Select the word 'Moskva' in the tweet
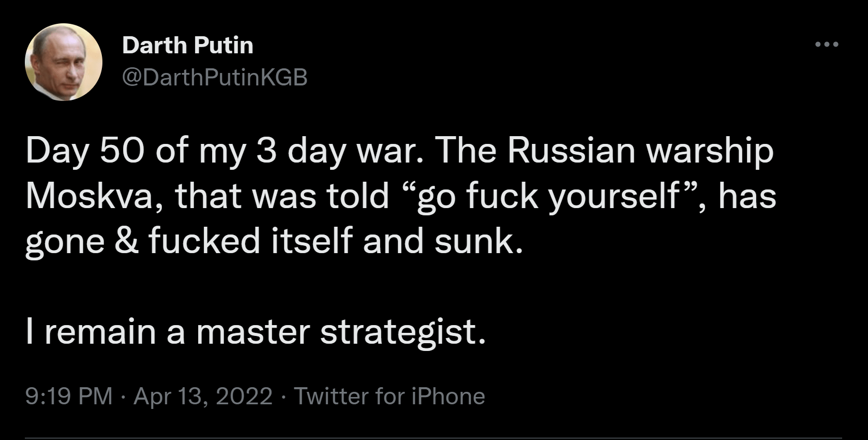This screenshot has height=440, width=868. coord(86,195)
